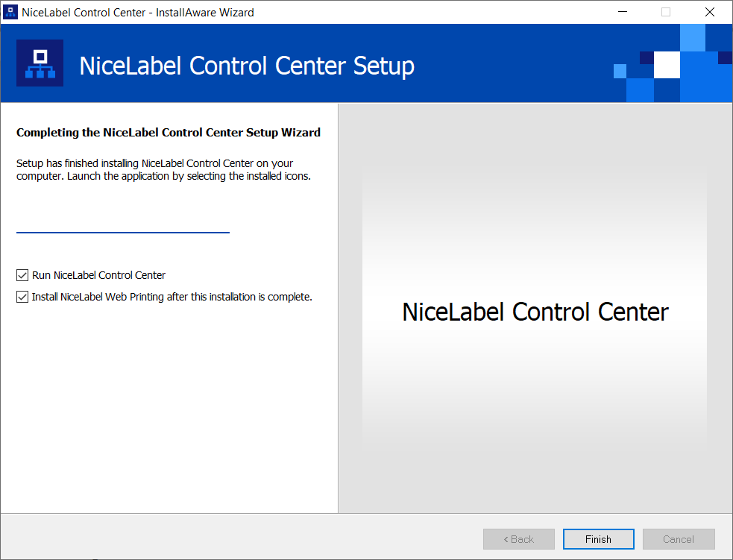Click the disabled Back button

[518, 538]
